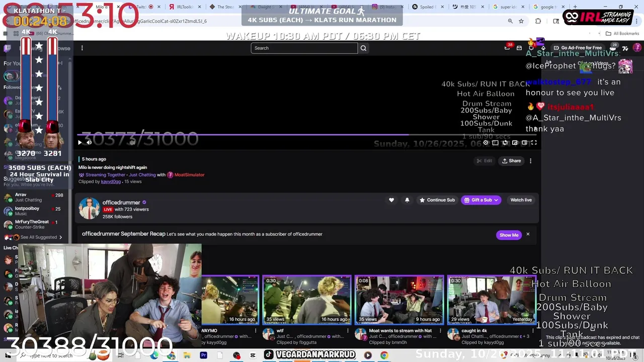
Task: Click the kayyd0gg avatar under caught in 4k
Action: [x=453, y=335]
